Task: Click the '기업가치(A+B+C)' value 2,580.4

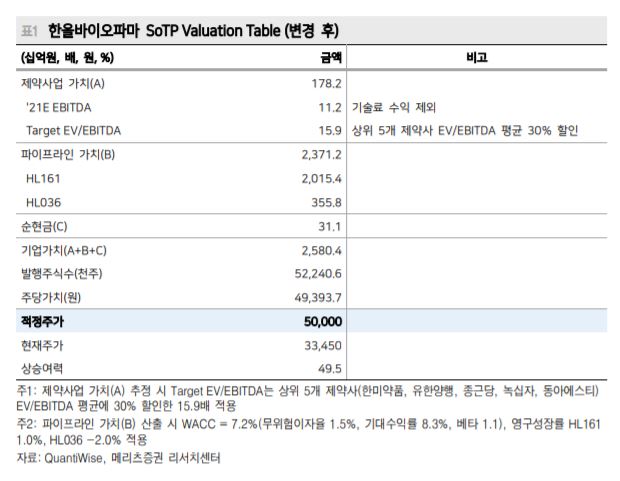Action: tap(321, 250)
